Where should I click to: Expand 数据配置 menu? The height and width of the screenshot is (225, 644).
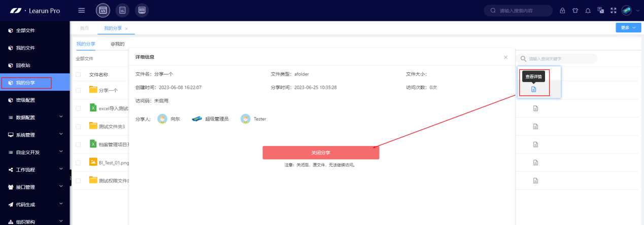pyautogui.click(x=35, y=118)
